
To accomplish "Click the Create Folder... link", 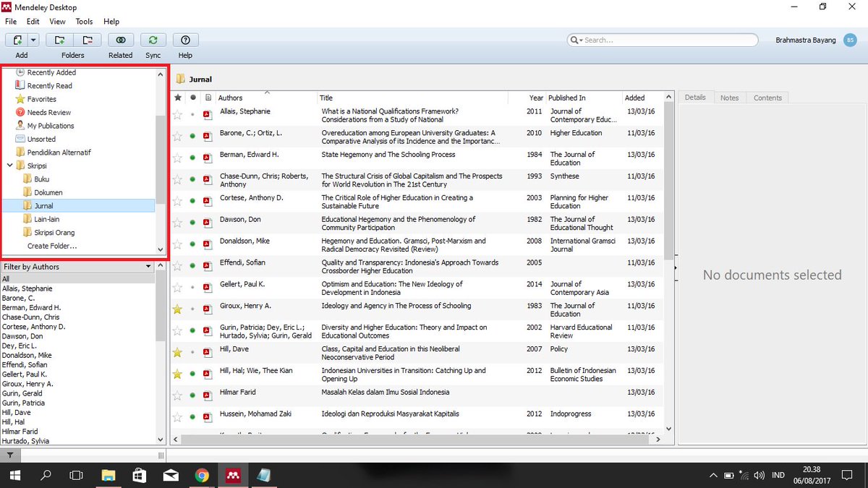I will 52,246.
